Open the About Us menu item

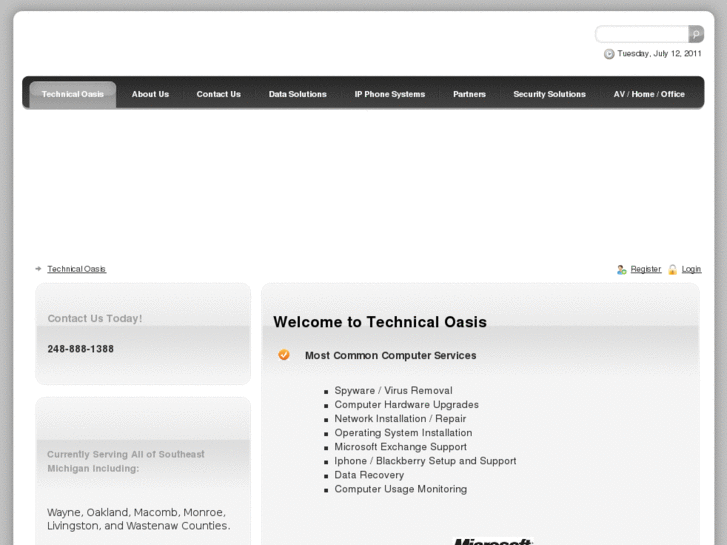(150, 94)
